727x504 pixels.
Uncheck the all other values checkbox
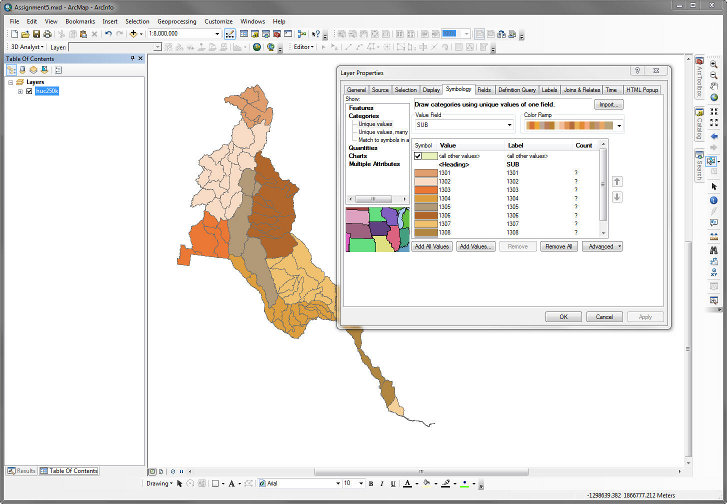[418, 156]
